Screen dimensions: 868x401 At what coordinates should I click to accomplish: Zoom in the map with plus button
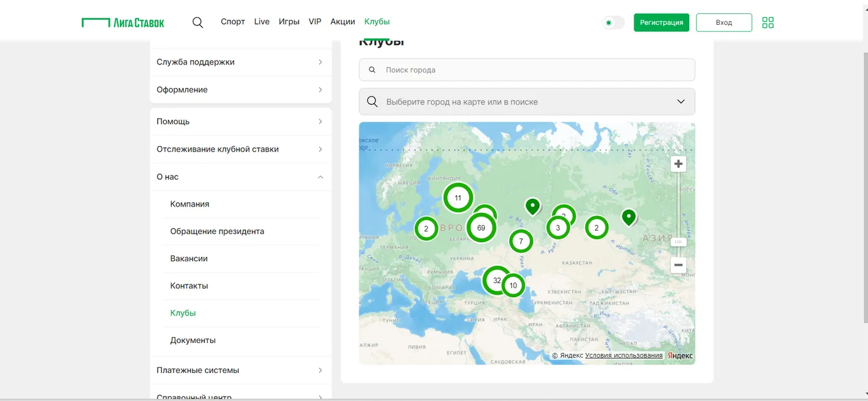click(678, 164)
